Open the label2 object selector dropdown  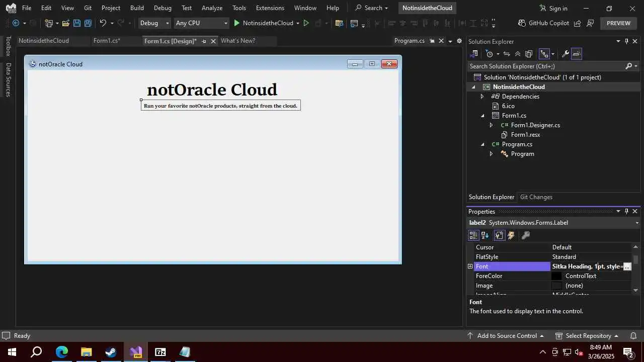(637, 223)
